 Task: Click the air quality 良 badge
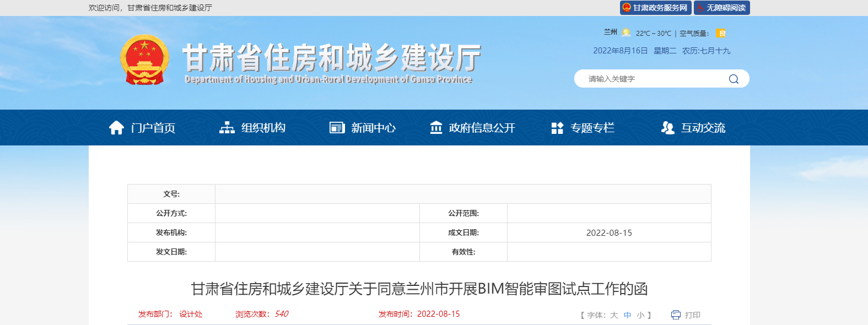pos(721,33)
